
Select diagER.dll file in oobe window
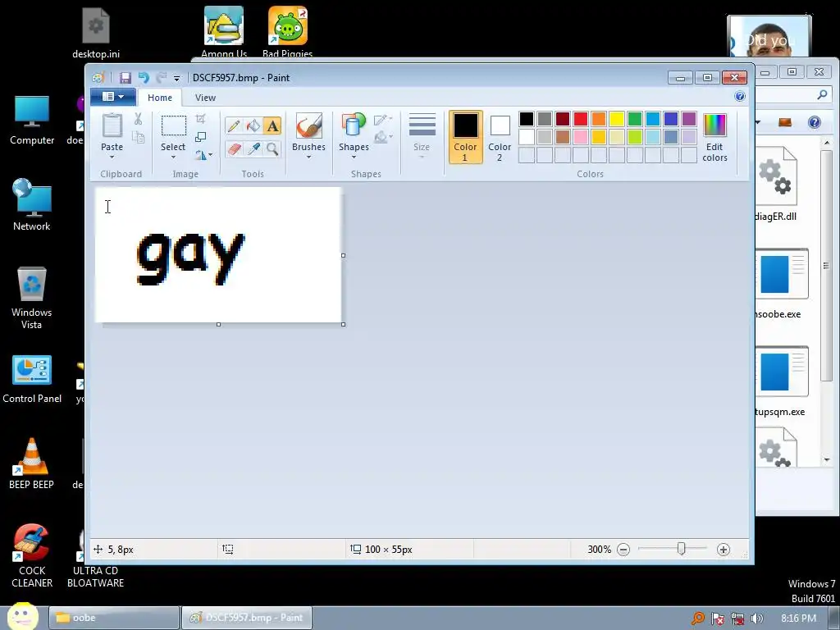(777, 185)
